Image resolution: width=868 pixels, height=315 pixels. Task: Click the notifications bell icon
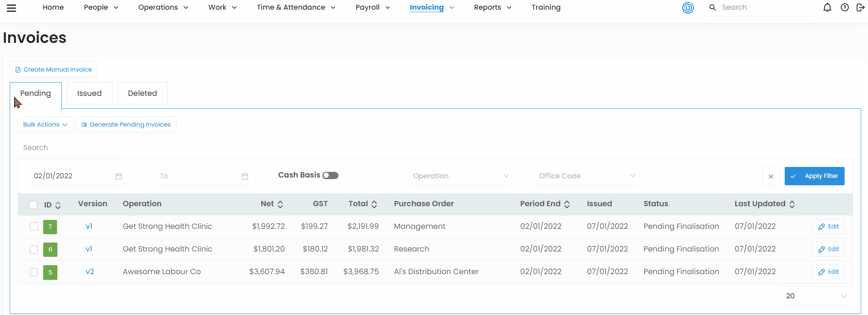(827, 7)
